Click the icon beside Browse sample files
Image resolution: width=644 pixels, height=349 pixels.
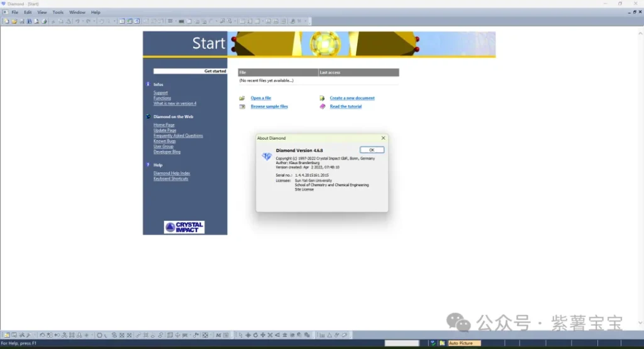click(x=242, y=107)
